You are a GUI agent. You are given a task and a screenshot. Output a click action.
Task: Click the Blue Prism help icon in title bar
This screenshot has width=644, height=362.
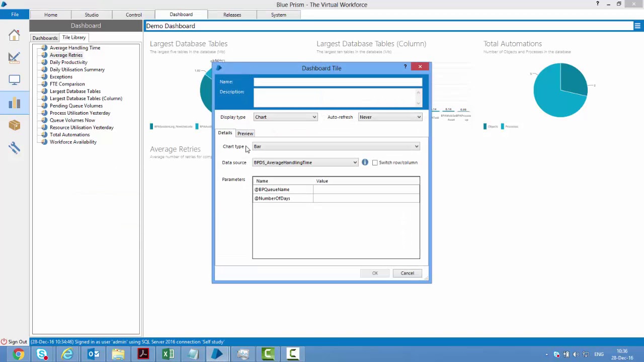(x=598, y=4)
